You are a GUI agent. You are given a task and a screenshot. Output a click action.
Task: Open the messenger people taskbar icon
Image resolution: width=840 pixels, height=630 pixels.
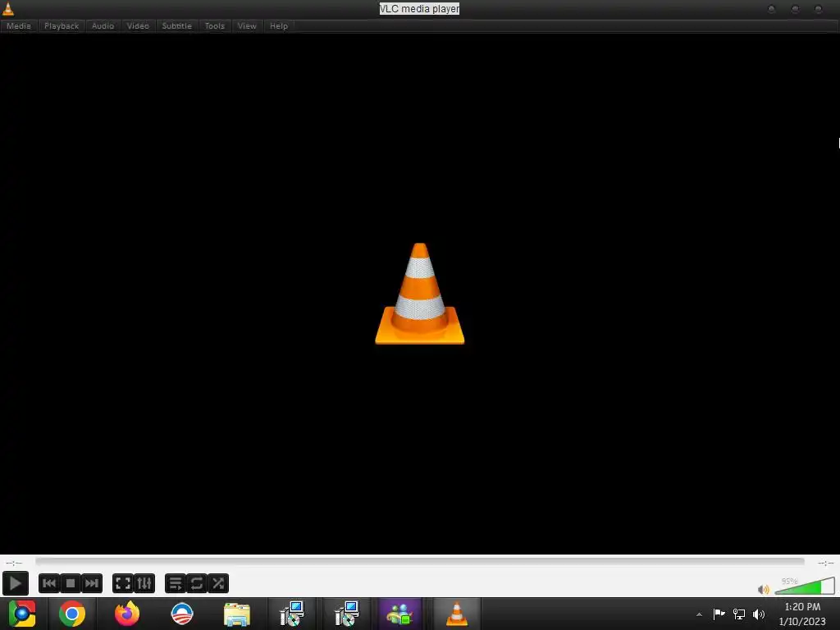tap(400, 614)
